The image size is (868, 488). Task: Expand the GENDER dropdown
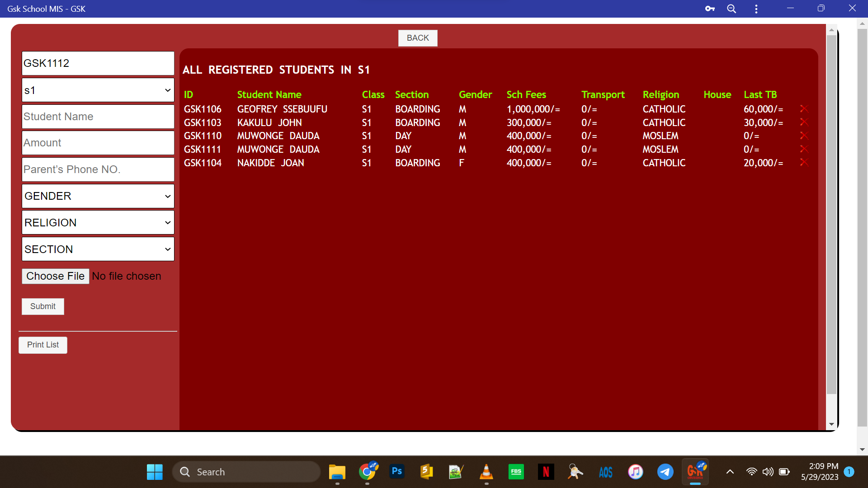98,196
